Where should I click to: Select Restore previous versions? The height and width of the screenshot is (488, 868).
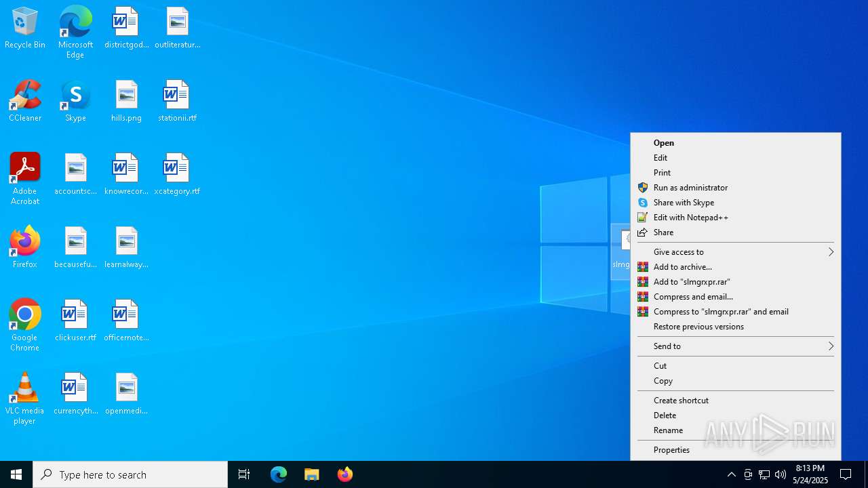point(736,327)
